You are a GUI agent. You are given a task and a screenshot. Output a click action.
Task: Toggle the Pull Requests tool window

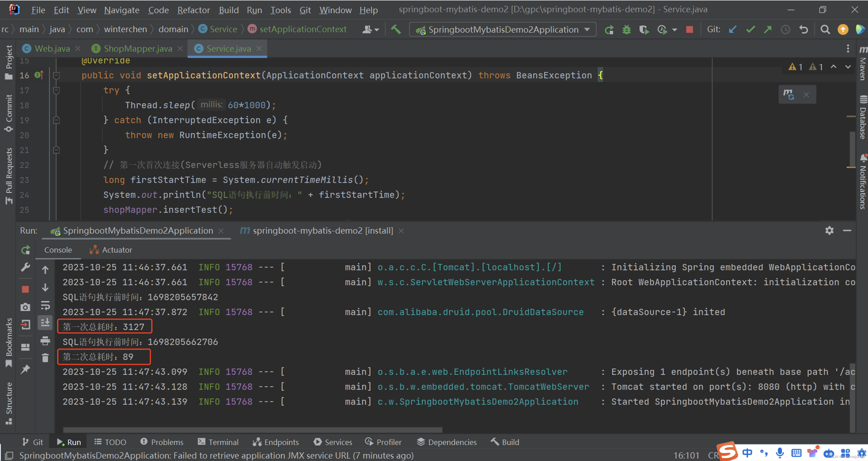9,176
